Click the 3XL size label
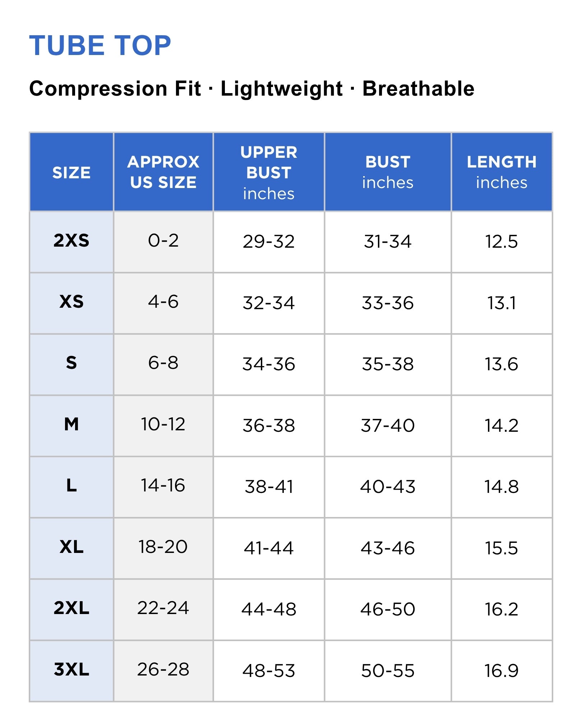Image resolution: width=582 pixels, height=728 pixels. (71, 669)
